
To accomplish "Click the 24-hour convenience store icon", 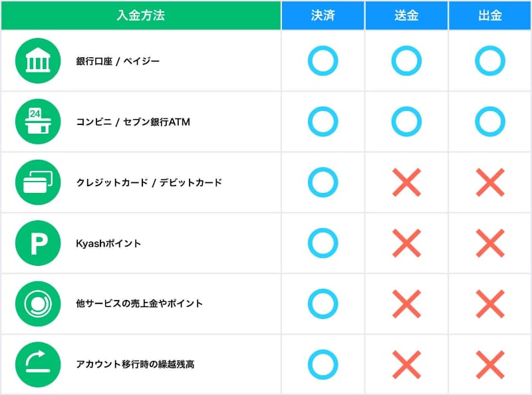I will 38,122.
